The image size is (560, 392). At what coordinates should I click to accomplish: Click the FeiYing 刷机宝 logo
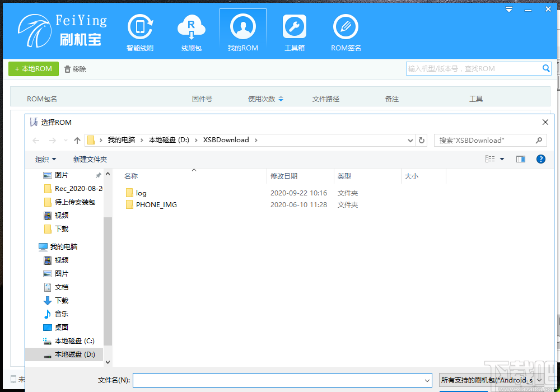coord(63,31)
